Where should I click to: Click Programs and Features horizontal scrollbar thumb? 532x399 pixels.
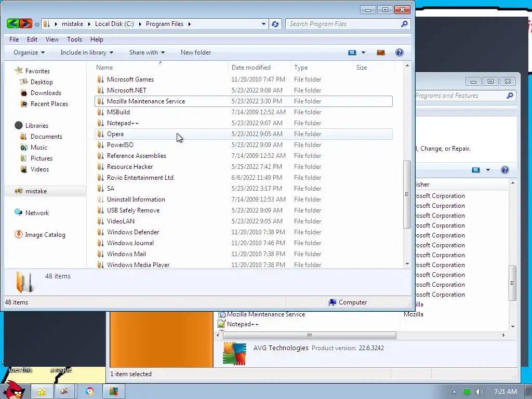pyautogui.click(x=310, y=335)
